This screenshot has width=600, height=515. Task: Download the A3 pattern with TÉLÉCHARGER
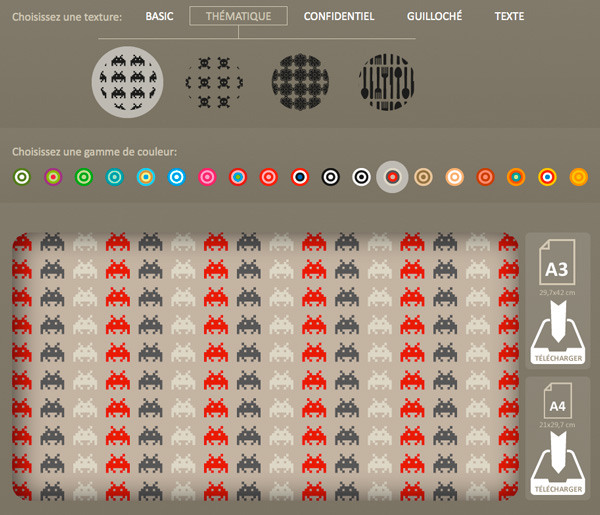[x=558, y=332]
